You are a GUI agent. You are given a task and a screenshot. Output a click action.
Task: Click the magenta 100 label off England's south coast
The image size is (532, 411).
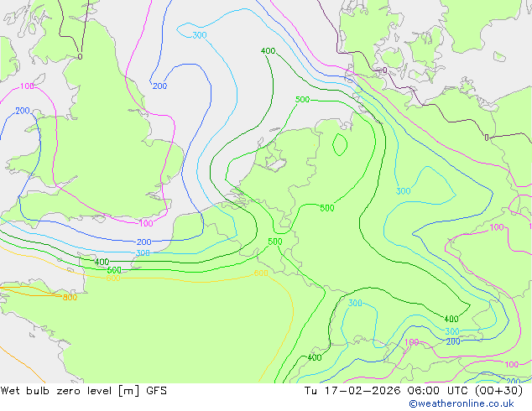[146, 223]
